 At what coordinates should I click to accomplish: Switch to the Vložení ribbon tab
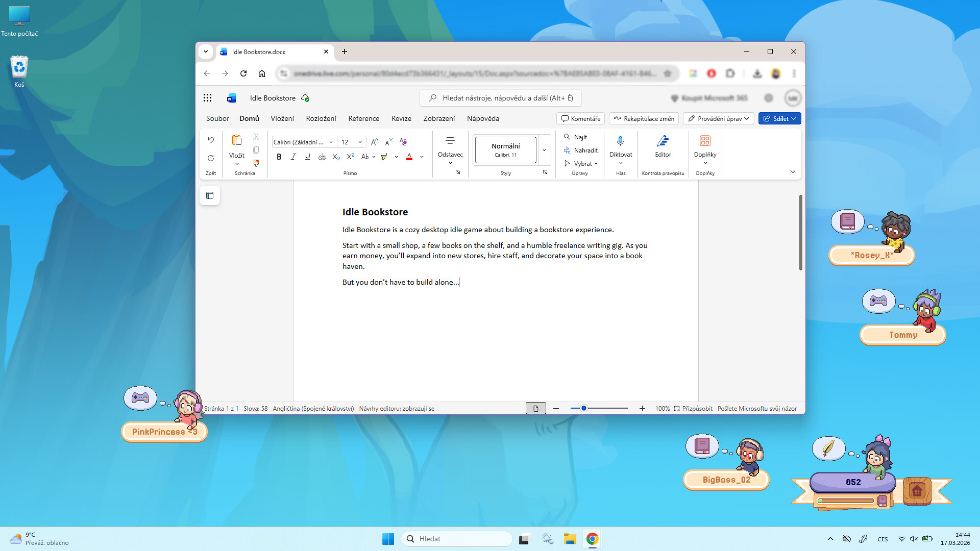point(282,118)
